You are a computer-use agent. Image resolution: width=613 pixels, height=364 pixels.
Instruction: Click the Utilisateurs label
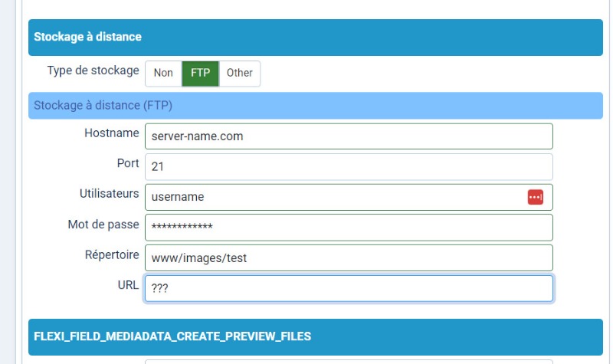tap(109, 194)
